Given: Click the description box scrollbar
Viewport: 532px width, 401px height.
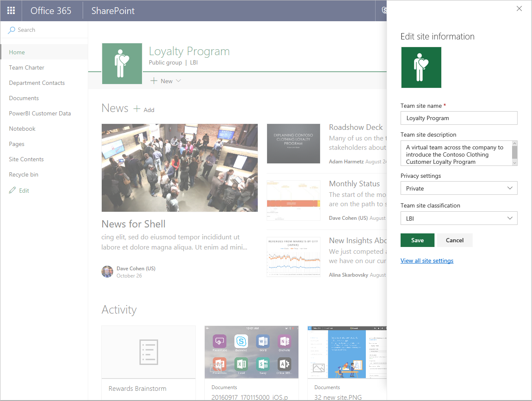Looking at the screenshot, I should (515, 153).
